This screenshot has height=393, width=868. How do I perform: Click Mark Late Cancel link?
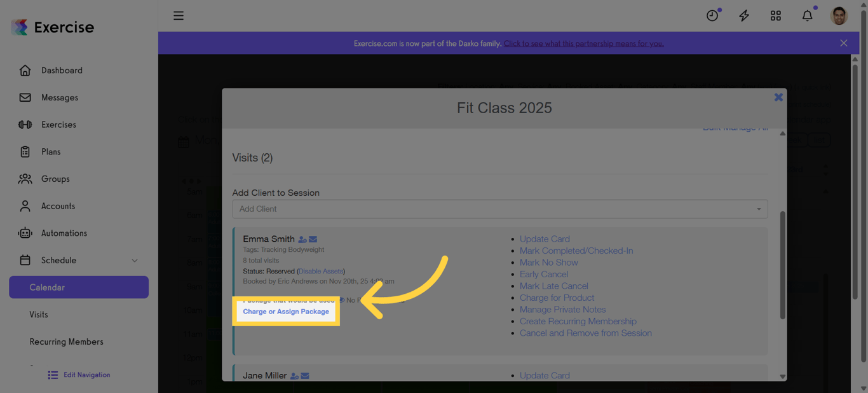(554, 286)
